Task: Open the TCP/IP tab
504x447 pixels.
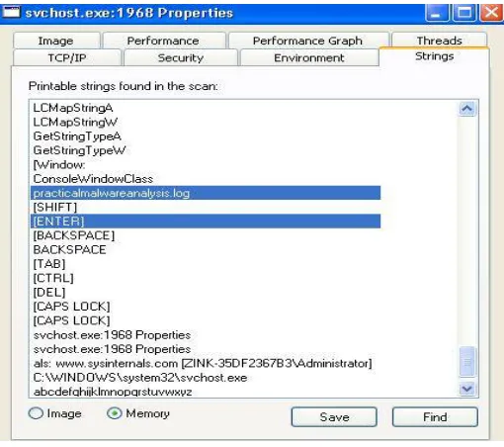Action: (x=67, y=57)
